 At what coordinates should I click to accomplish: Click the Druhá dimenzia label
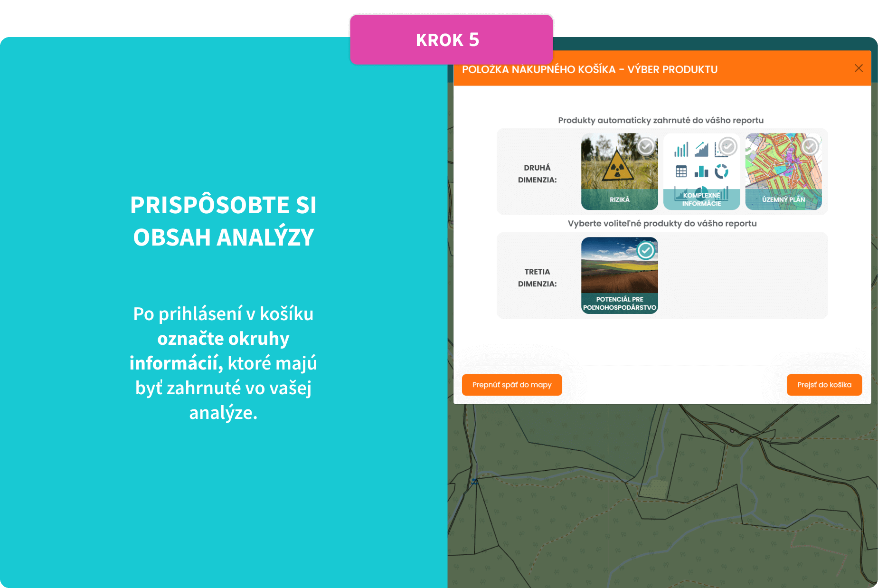tap(537, 174)
